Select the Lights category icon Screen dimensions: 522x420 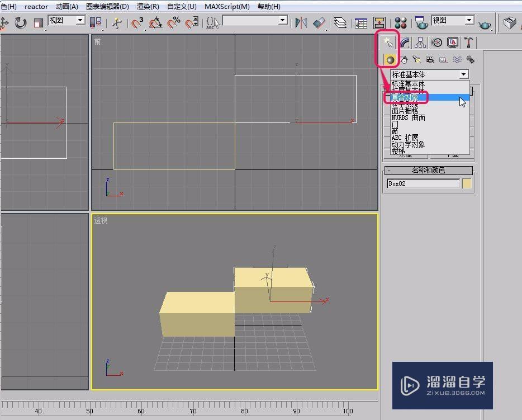click(x=416, y=60)
